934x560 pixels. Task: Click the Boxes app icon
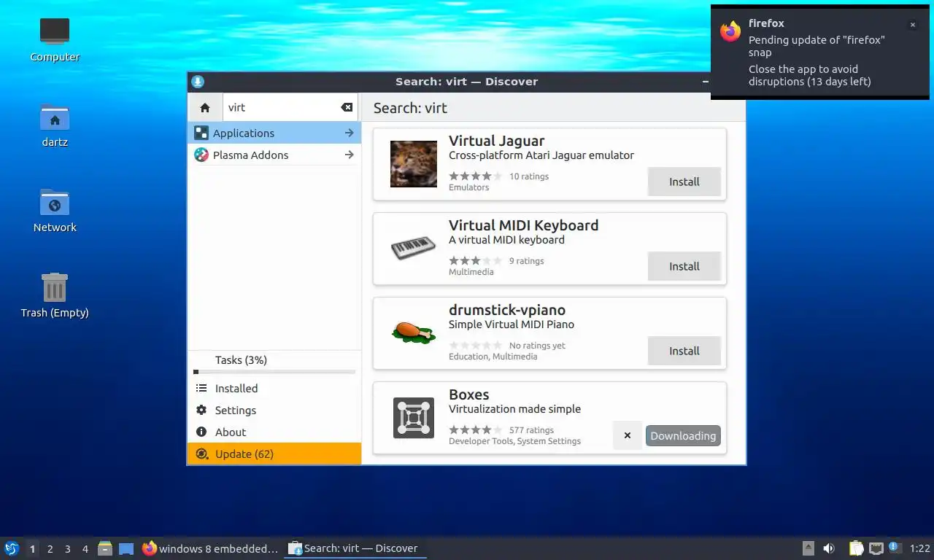point(414,418)
